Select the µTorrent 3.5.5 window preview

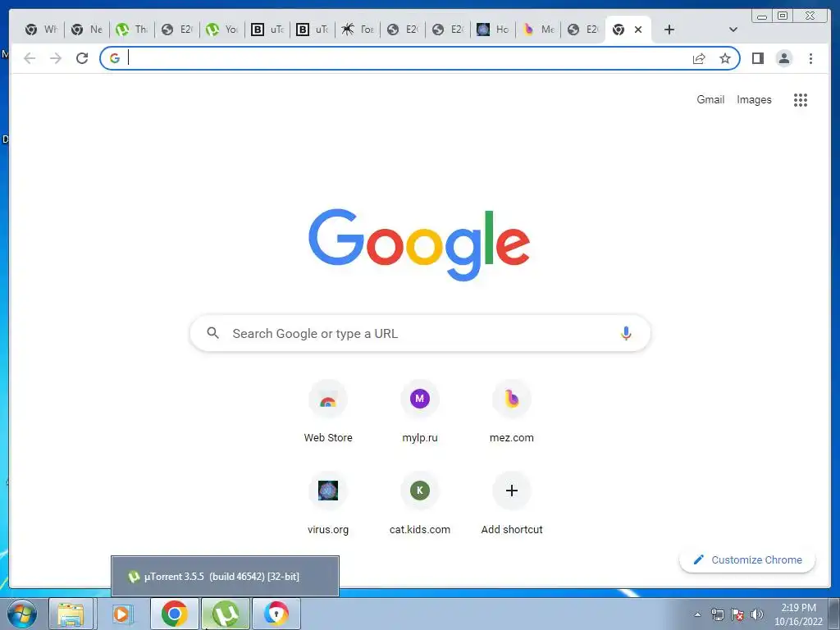[x=225, y=577]
